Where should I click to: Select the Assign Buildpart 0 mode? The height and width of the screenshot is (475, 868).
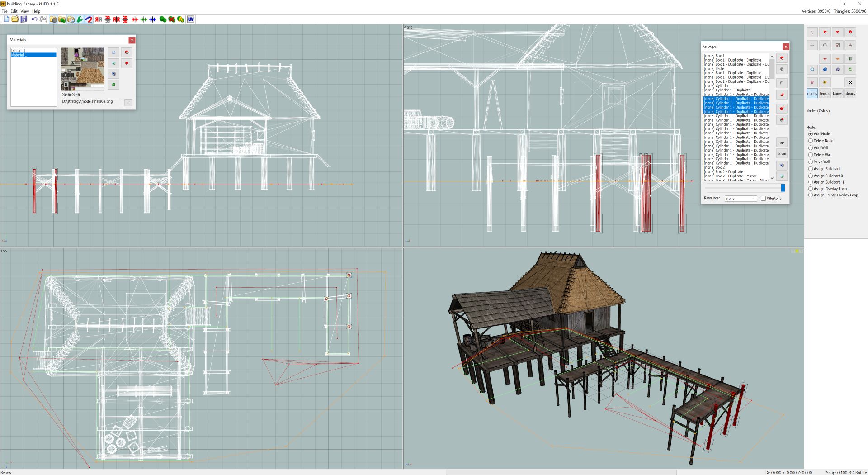(x=811, y=176)
